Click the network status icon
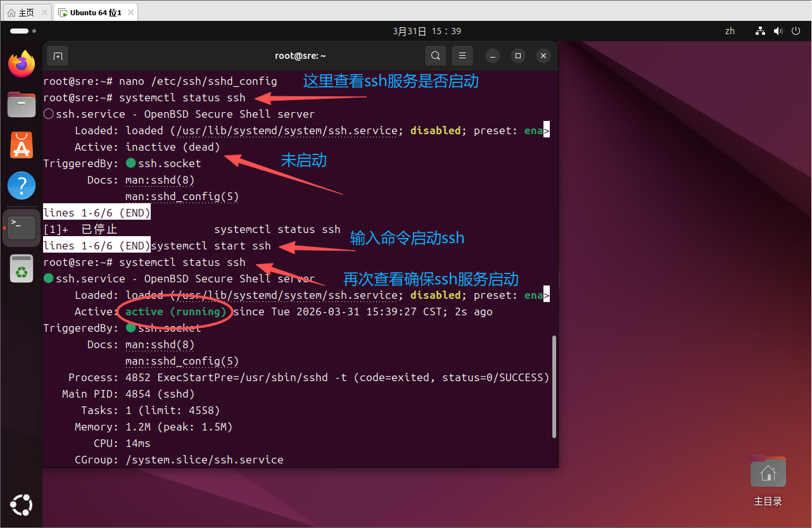The height and width of the screenshot is (528, 812). [761, 31]
